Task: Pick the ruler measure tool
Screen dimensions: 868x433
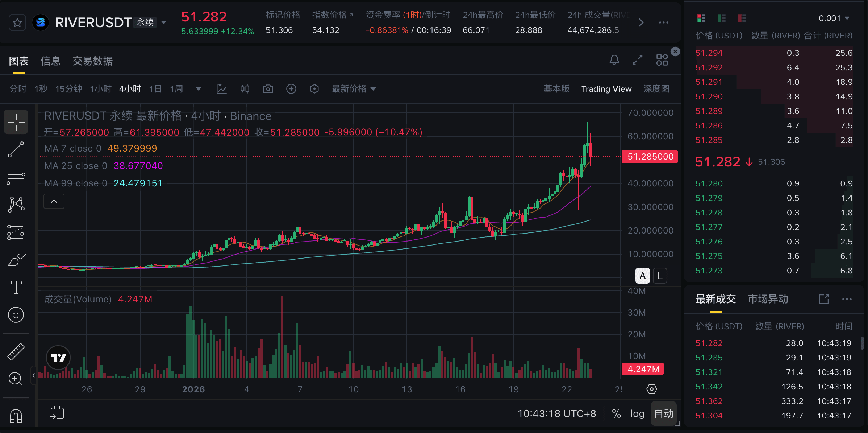Action: pyautogui.click(x=16, y=351)
